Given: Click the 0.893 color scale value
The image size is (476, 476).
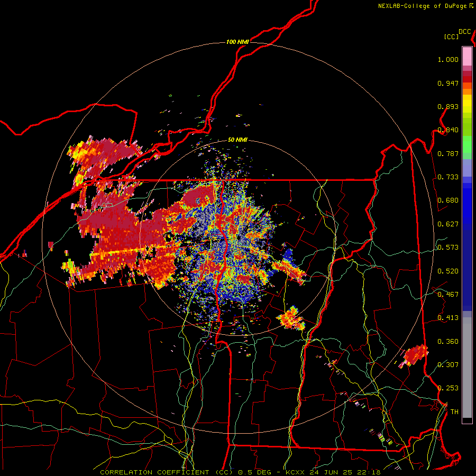Looking at the screenshot, I should point(448,106).
